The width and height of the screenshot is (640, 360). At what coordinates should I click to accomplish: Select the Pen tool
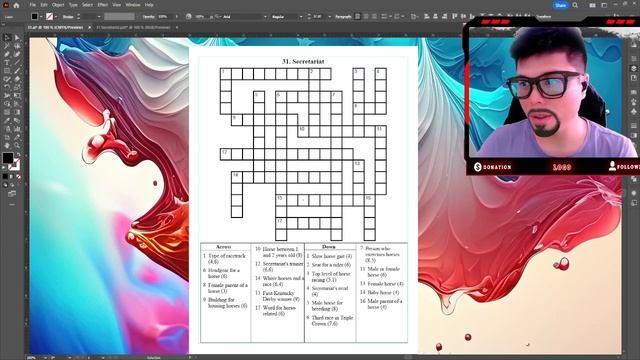coord(7,54)
